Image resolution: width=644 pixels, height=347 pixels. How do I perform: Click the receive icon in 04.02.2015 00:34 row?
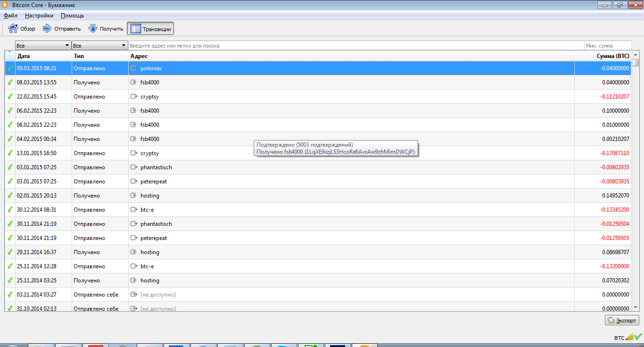coord(133,139)
